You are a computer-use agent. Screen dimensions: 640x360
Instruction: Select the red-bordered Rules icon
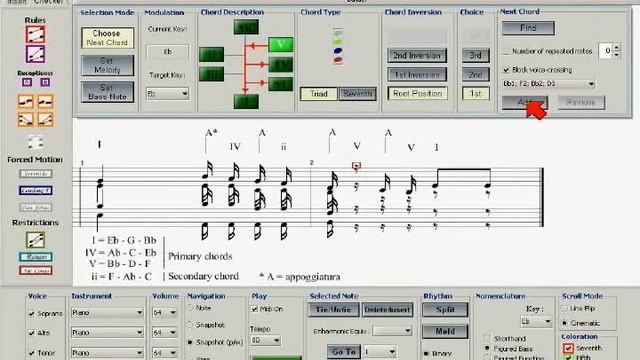[35, 35]
